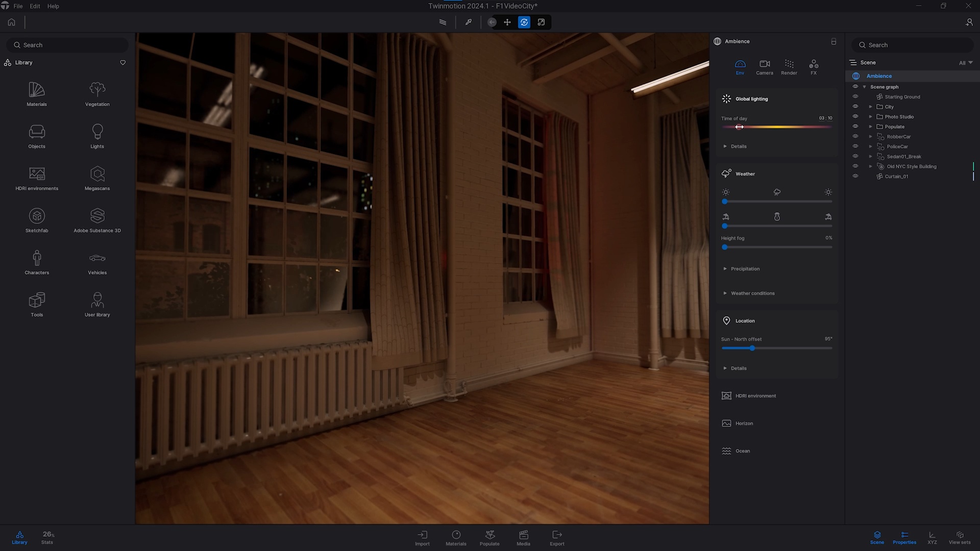Toggle visibility of RobberCar
This screenshot has height=551, width=980.
(x=855, y=136)
